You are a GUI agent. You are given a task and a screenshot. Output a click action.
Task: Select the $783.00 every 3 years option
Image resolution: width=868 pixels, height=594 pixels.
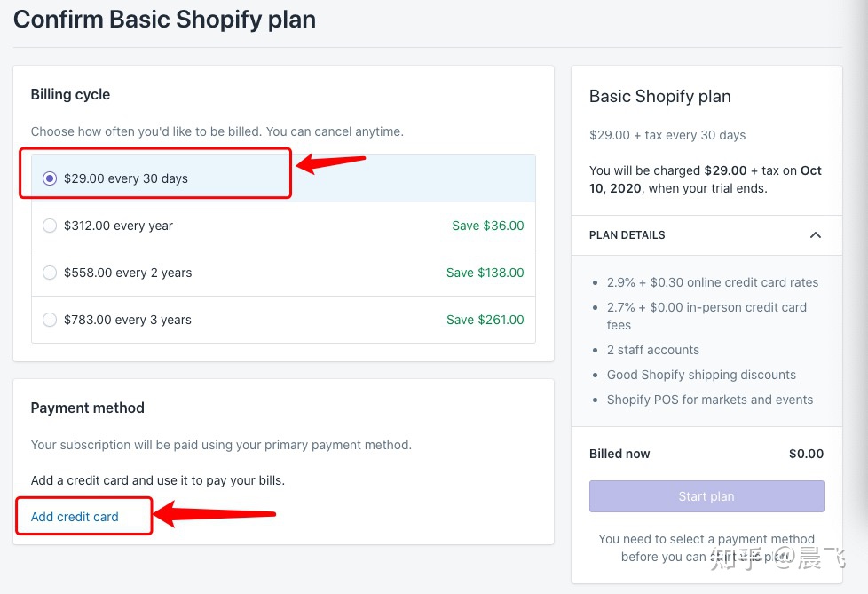pyautogui.click(x=50, y=320)
